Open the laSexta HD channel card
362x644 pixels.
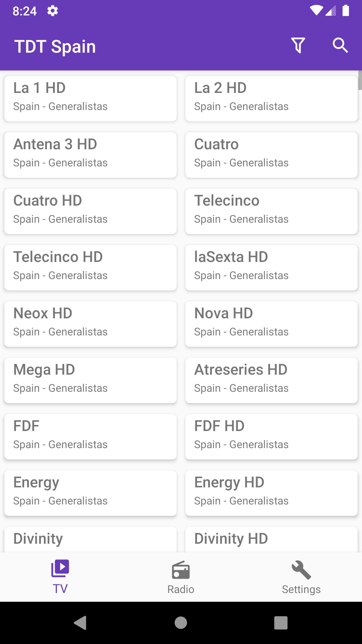pyautogui.click(x=271, y=268)
